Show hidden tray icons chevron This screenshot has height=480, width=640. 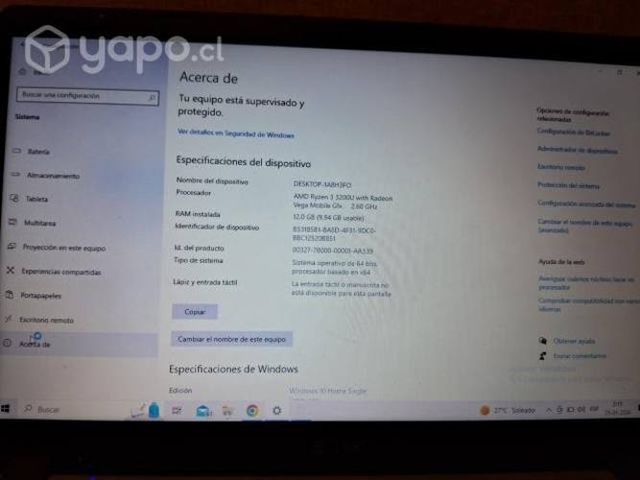pyautogui.click(x=549, y=410)
